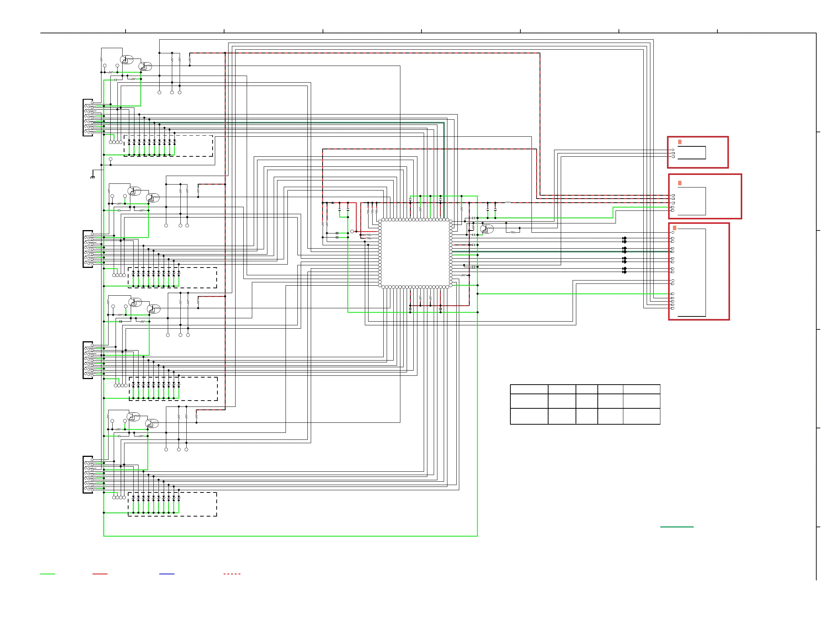The width and height of the screenshot is (840, 624).
Task: Click the salmon marker in the tallest right-side connector box
Action: pos(674,228)
